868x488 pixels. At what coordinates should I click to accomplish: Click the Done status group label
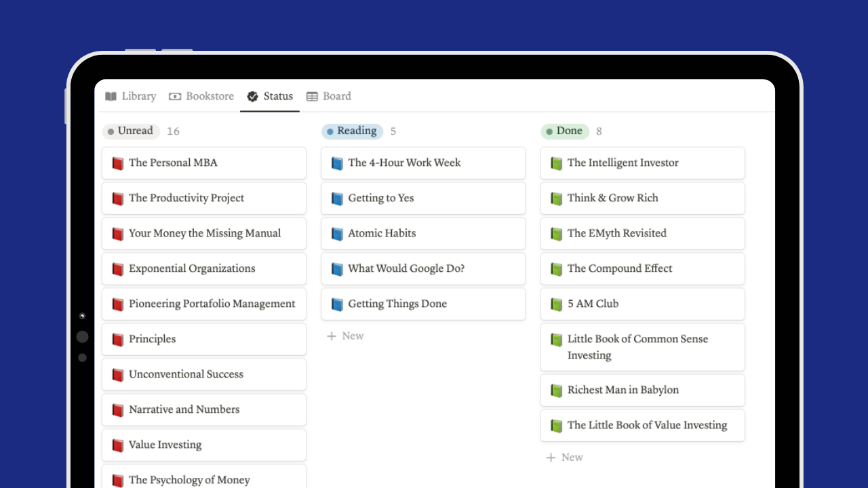click(x=565, y=131)
